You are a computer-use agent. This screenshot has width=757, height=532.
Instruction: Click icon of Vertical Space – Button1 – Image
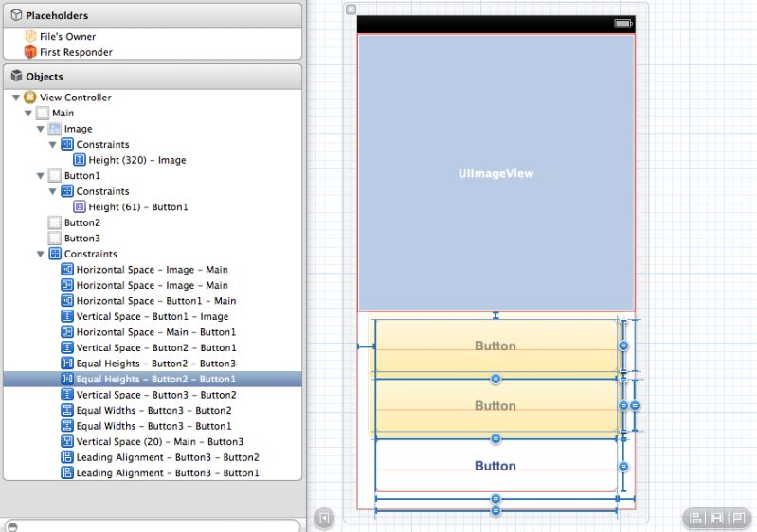point(67,316)
